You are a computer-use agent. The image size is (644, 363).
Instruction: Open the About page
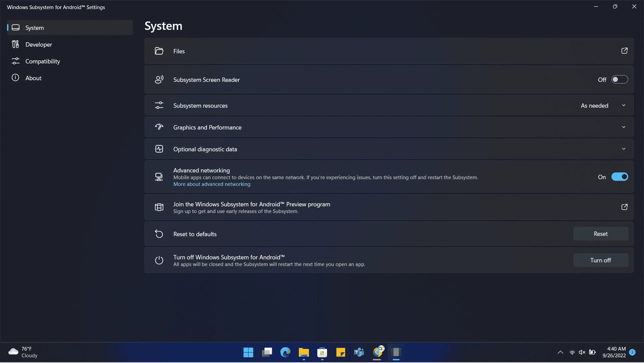point(70,78)
